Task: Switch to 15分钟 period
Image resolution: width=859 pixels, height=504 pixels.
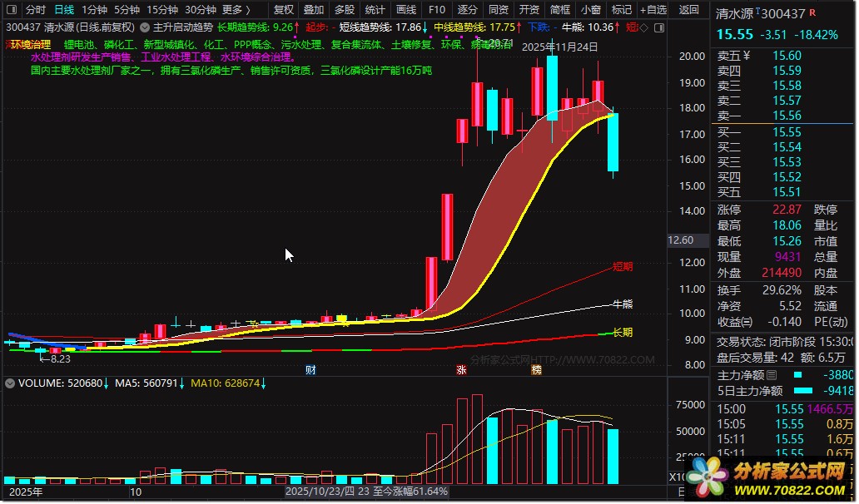Action: coord(162,10)
